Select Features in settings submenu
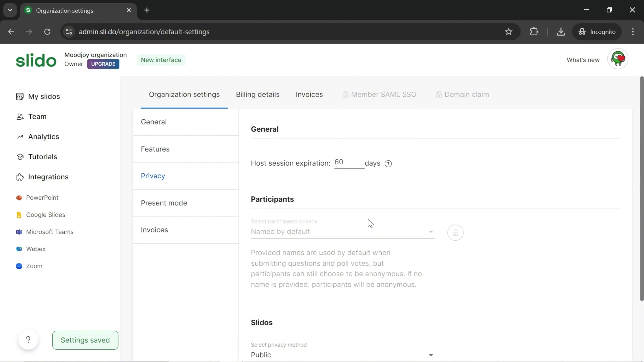 [185, 149]
